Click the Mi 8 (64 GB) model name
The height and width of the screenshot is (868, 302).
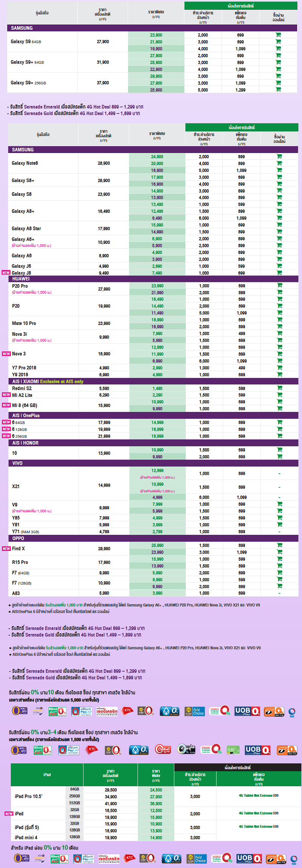[x=25, y=405]
